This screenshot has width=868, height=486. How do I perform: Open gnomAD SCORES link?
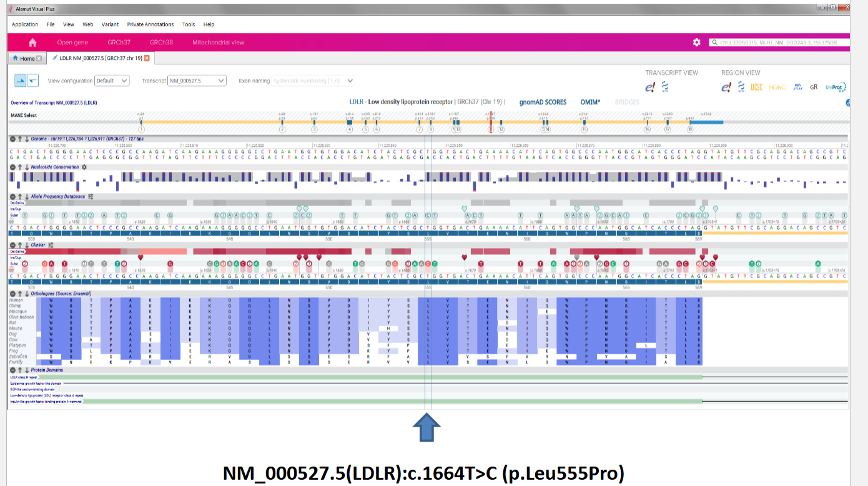[543, 102]
